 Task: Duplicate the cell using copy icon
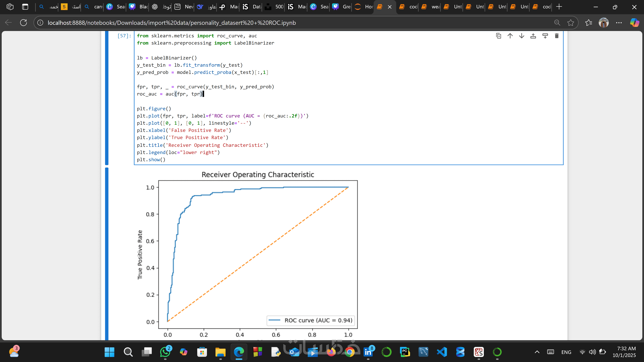click(498, 36)
